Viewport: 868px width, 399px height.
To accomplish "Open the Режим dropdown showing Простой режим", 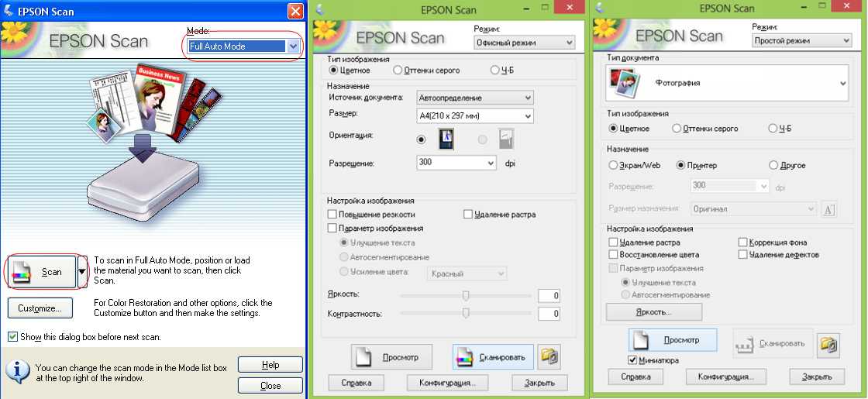I will (801, 40).
